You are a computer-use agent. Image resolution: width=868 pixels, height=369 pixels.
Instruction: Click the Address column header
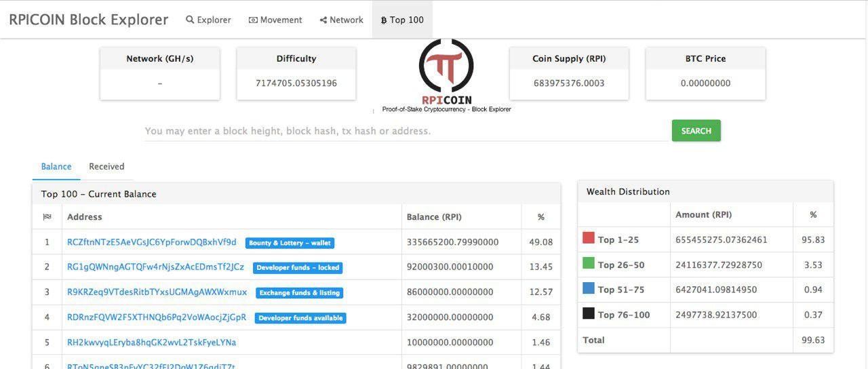[x=85, y=217]
